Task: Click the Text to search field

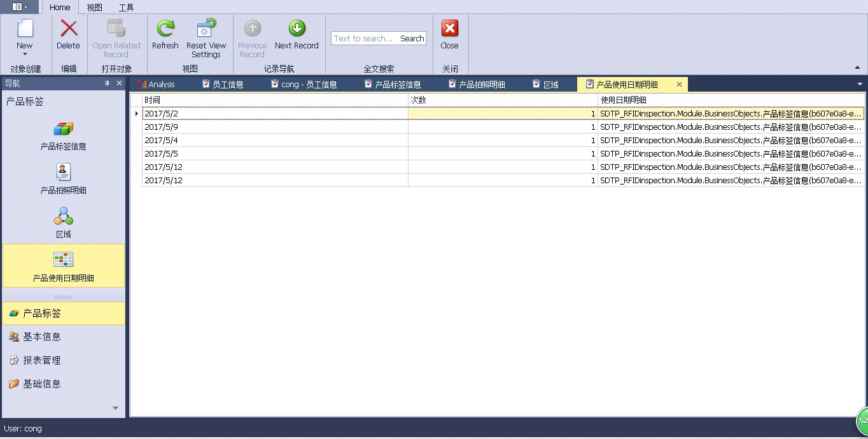Action: [364, 39]
